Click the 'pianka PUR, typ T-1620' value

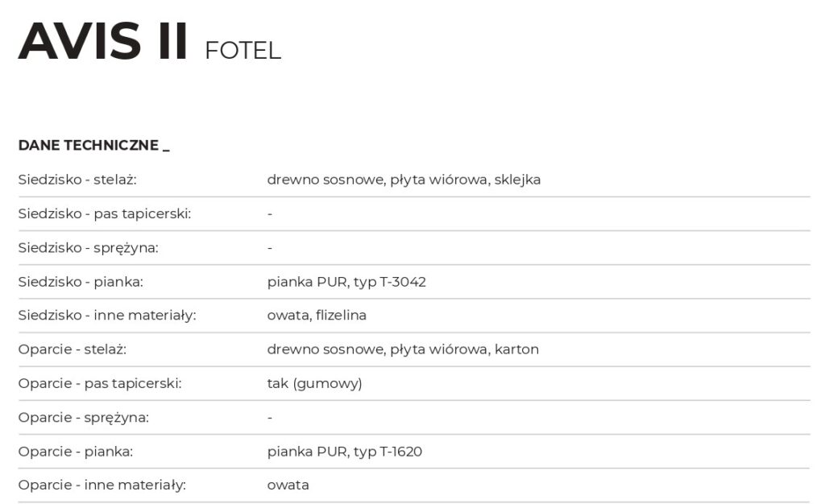(x=345, y=452)
